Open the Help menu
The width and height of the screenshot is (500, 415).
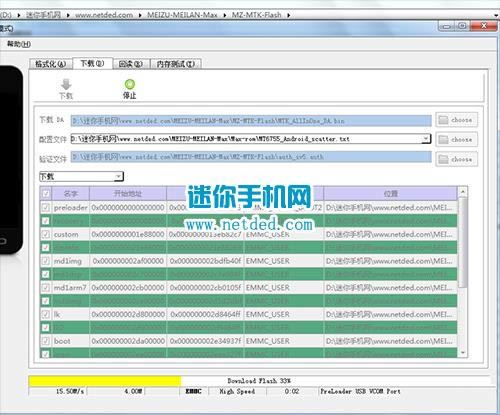(x=19, y=44)
